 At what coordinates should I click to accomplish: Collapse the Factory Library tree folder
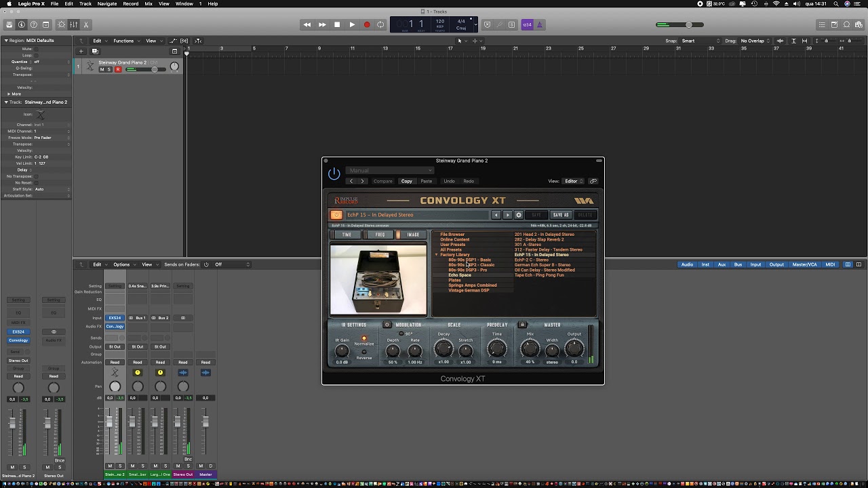(437, 255)
